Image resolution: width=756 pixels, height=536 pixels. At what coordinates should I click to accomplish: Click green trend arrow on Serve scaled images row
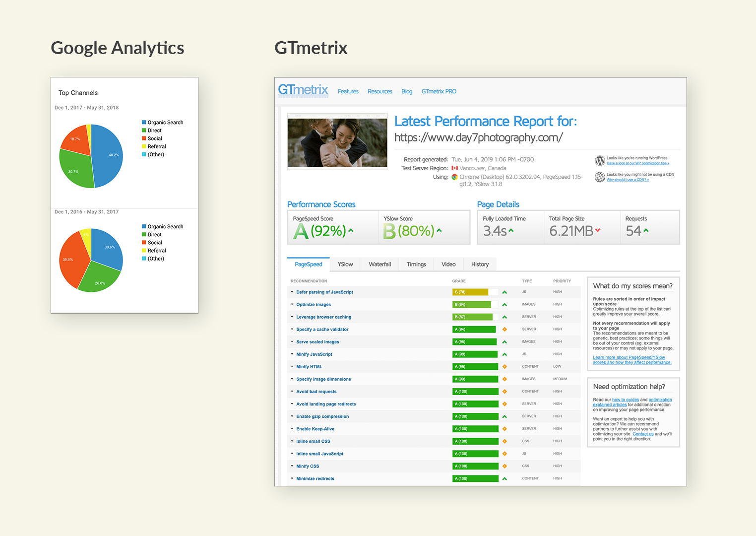(504, 342)
